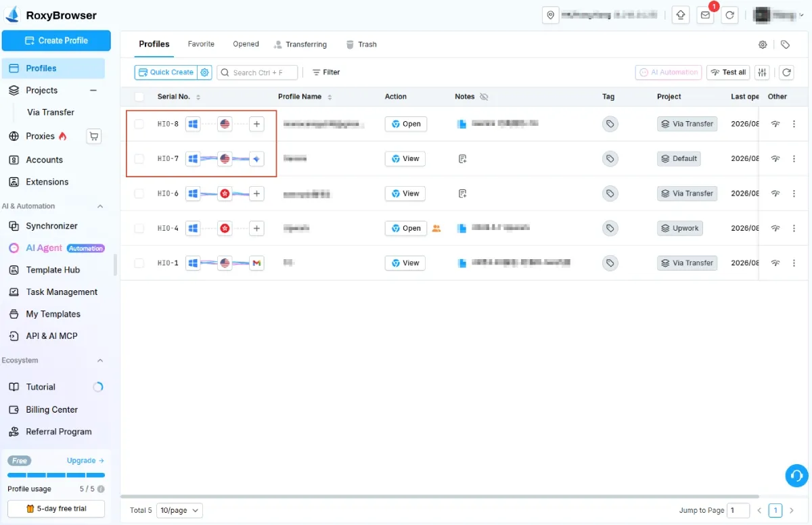Screen dimensions: 812x525
Task: Click the shared users icon in HIO-4 row
Action: [436, 229]
